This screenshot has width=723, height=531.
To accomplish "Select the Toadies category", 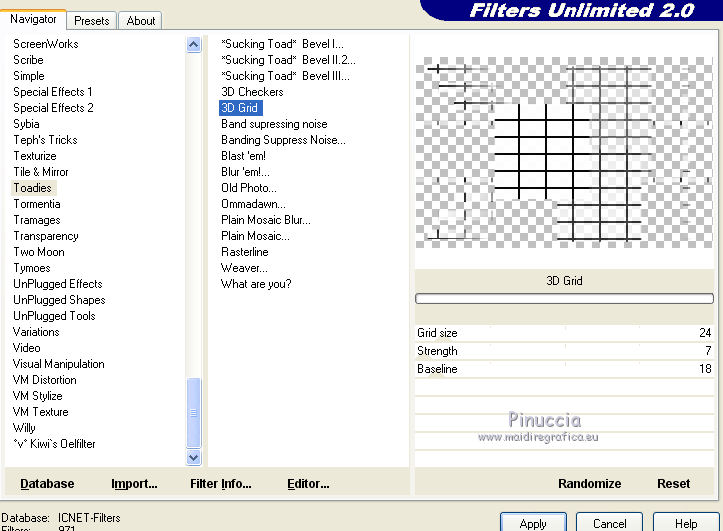I will 32,188.
